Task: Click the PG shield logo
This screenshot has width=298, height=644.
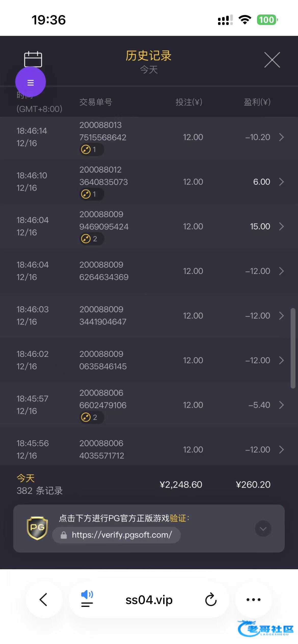Action: [37, 528]
